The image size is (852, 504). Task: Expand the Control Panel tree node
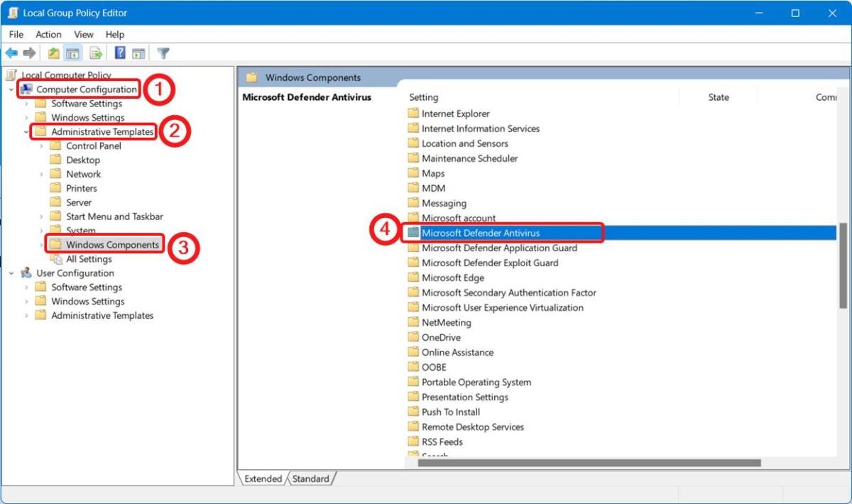(42, 146)
